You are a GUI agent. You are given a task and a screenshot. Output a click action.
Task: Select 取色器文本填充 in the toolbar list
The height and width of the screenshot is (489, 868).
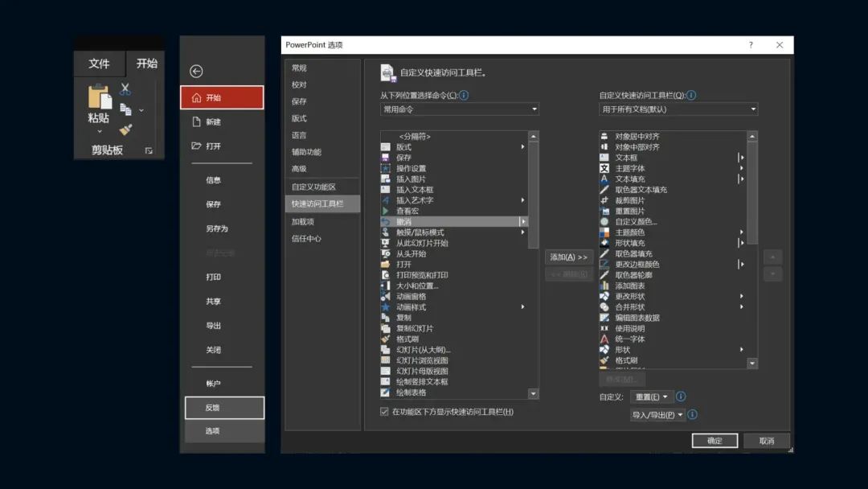point(673,189)
